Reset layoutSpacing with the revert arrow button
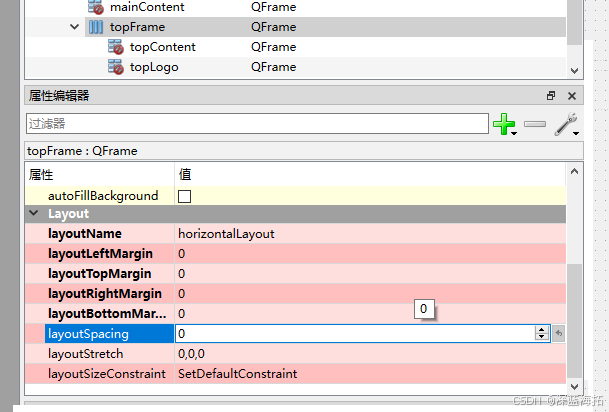This screenshot has height=412, width=609. pyautogui.click(x=559, y=334)
